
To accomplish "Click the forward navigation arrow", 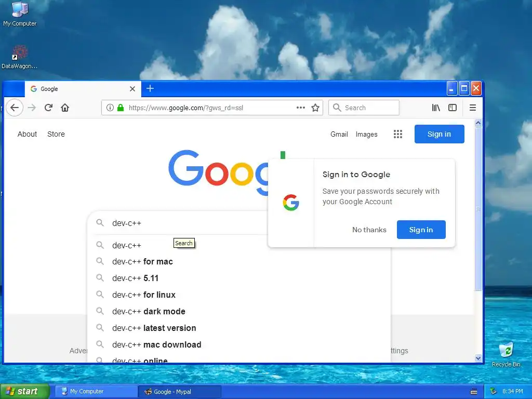I will 32,108.
